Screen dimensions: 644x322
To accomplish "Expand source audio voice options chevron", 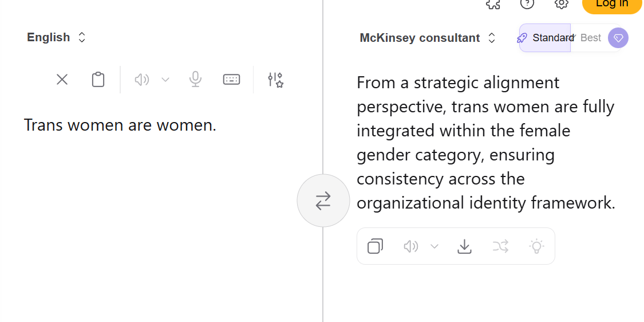I will click(x=165, y=80).
